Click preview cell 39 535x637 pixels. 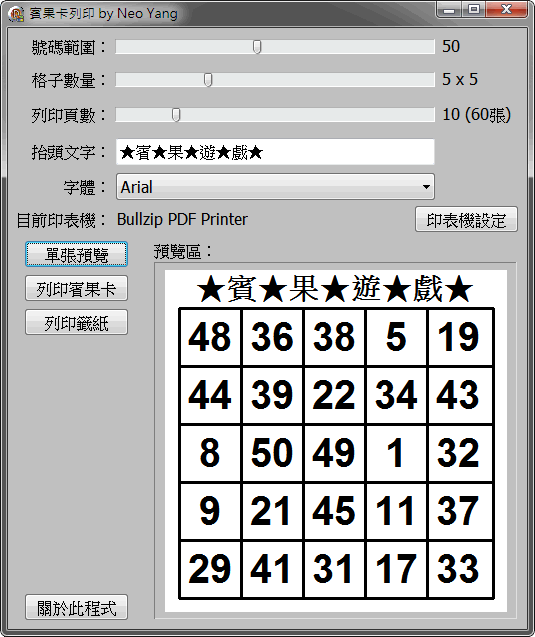(272, 395)
